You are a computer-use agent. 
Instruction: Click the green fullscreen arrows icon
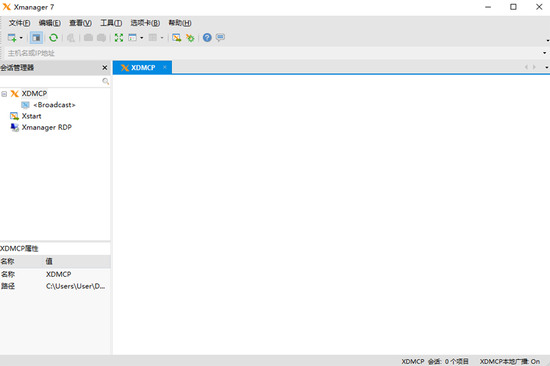(119, 38)
